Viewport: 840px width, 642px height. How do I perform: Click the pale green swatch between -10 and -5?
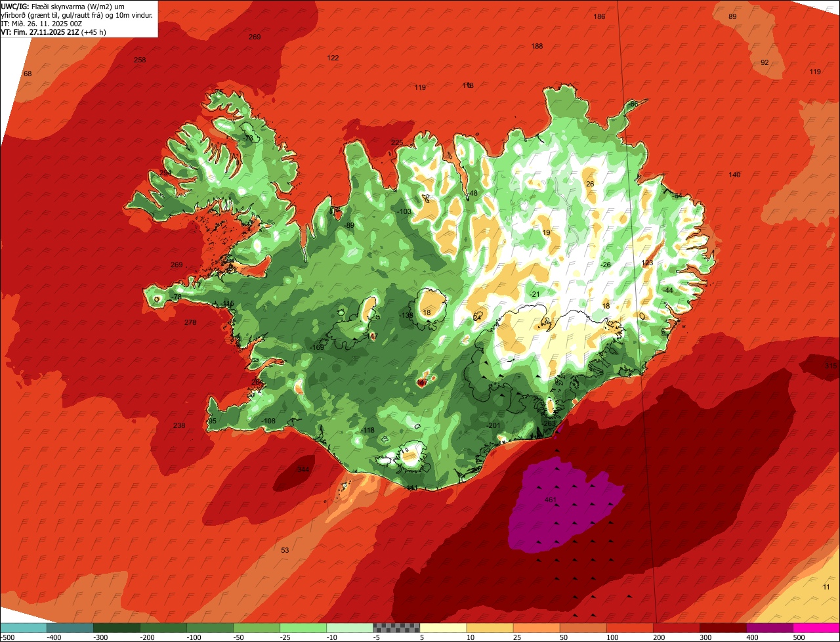pyautogui.click(x=350, y=628)
